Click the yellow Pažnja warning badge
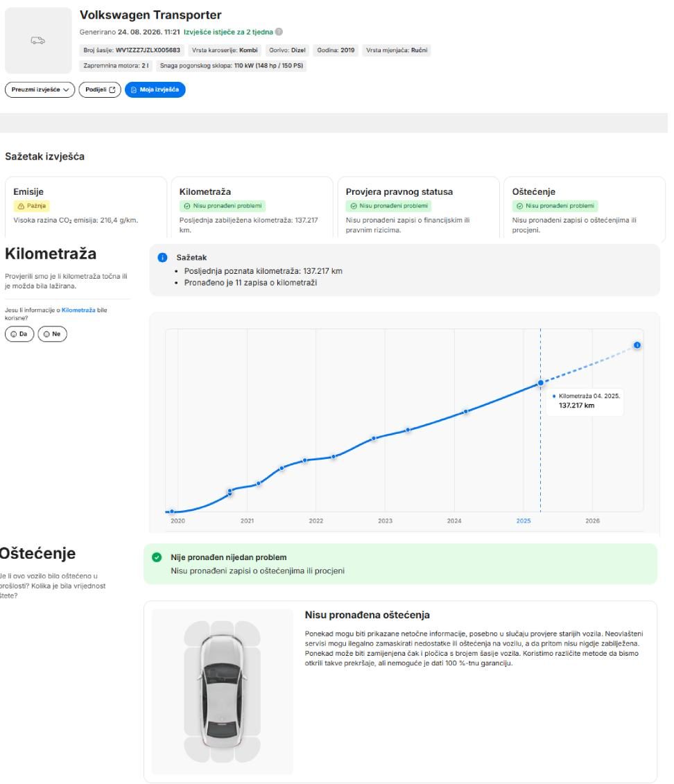 pos(31,206)
